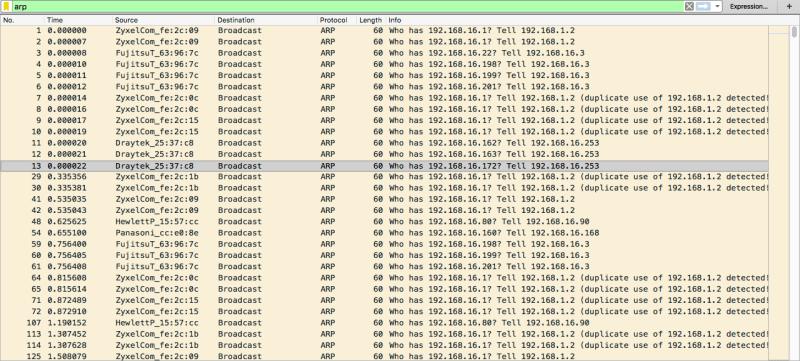Select packet 11 asking for 192.168.16.162
This screenshot has height=361, width=800.
pyautogui.click(x=384, y=143)
